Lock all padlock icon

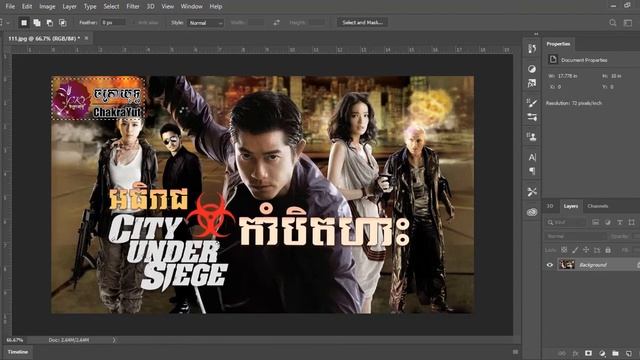608,249
